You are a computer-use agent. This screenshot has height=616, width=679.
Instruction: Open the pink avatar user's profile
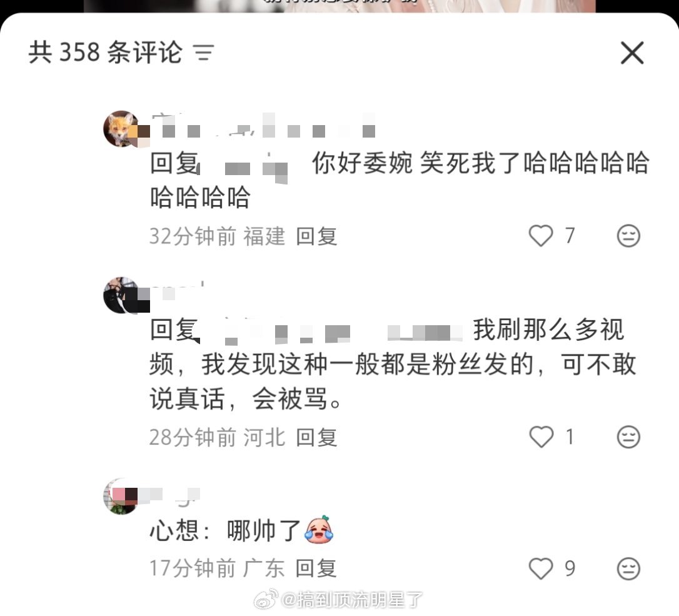point(122,496)
